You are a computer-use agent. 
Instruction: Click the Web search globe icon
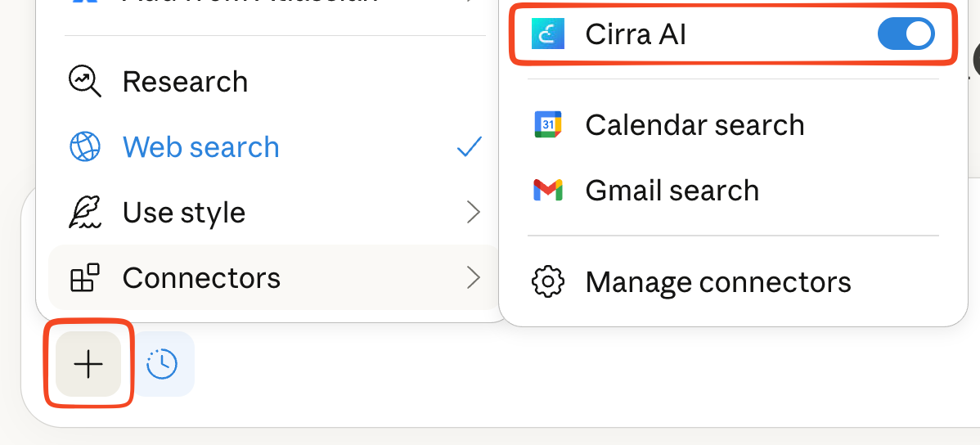[x=85, y=147]
